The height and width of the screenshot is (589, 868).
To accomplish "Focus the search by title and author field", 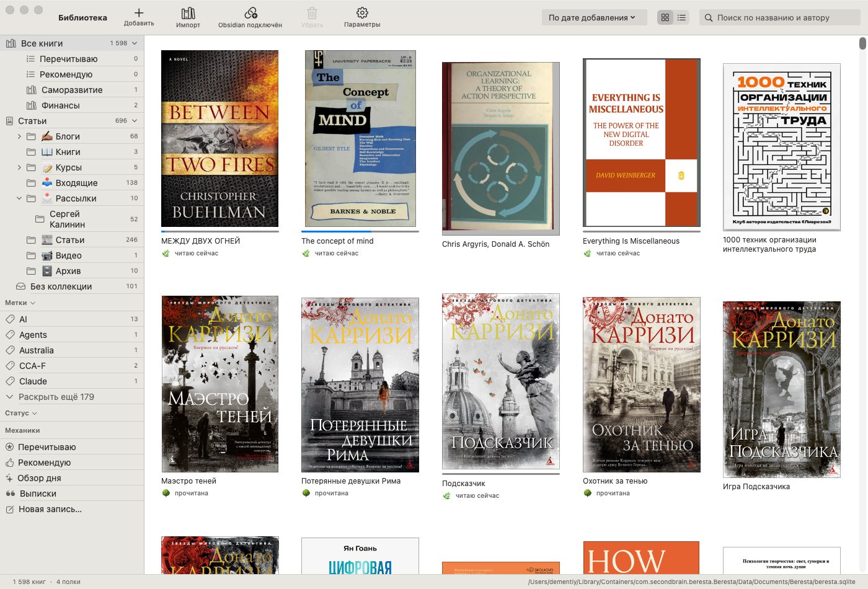I will tap(780, 17).
